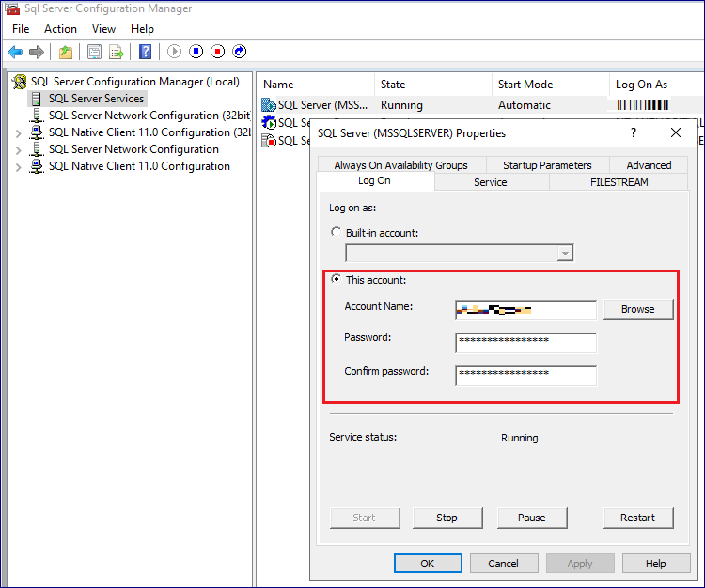Screen dimensions: 705x588
Task: Click the Export List toolbar icon
Action: point(117,52)
